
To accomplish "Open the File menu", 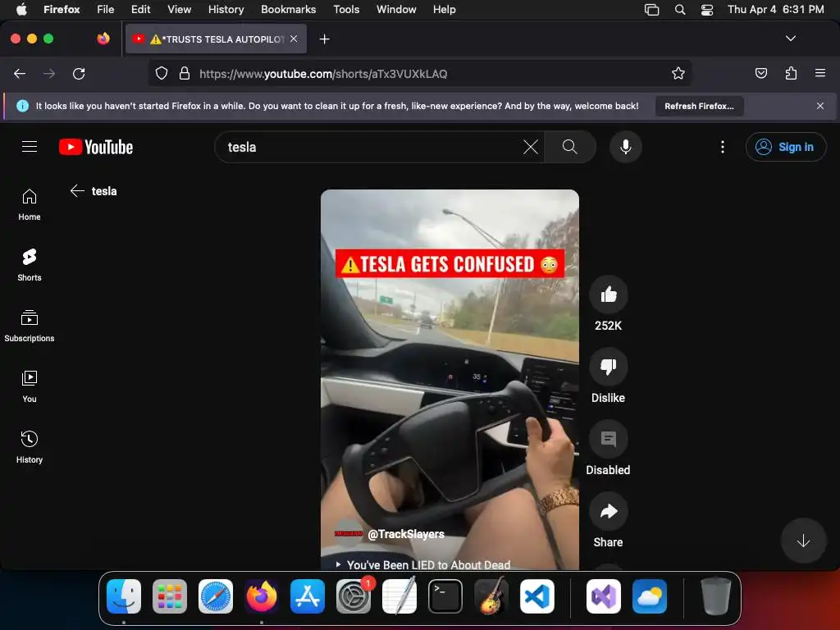I will point(105,9).
